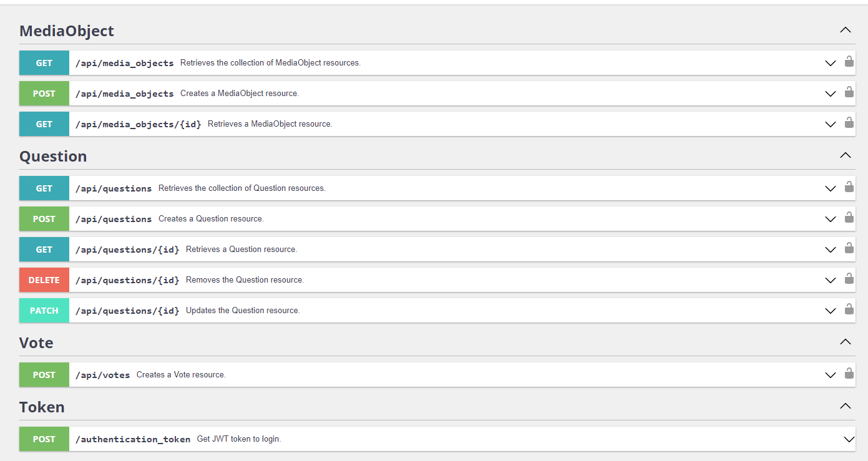This screenshot has height=461, width=868.
Task: Expand chevron on POST /api/votes row
Action: (x=831, y=375)
